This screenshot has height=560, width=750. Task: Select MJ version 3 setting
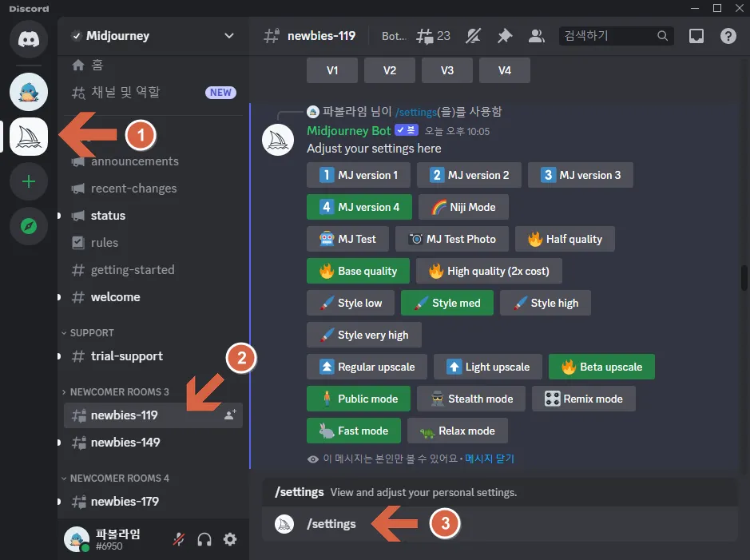click(580, 175)
